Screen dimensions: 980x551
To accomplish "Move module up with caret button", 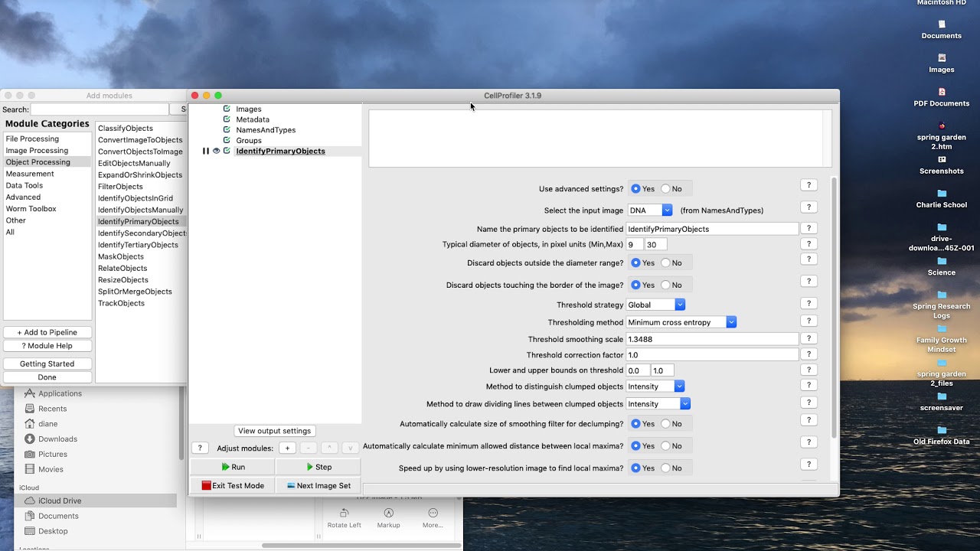I will click(x=329, y=448).
